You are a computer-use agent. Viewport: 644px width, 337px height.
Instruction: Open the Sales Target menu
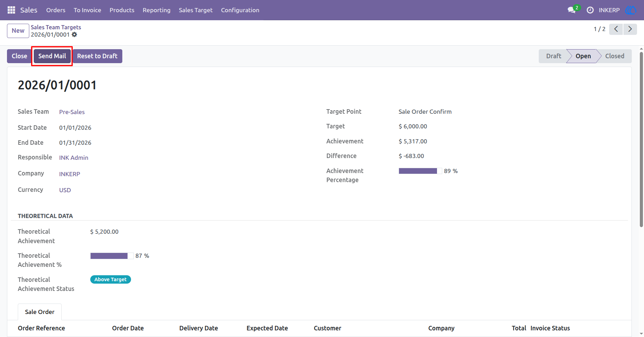pyautogui.click(x=195, y=10)
